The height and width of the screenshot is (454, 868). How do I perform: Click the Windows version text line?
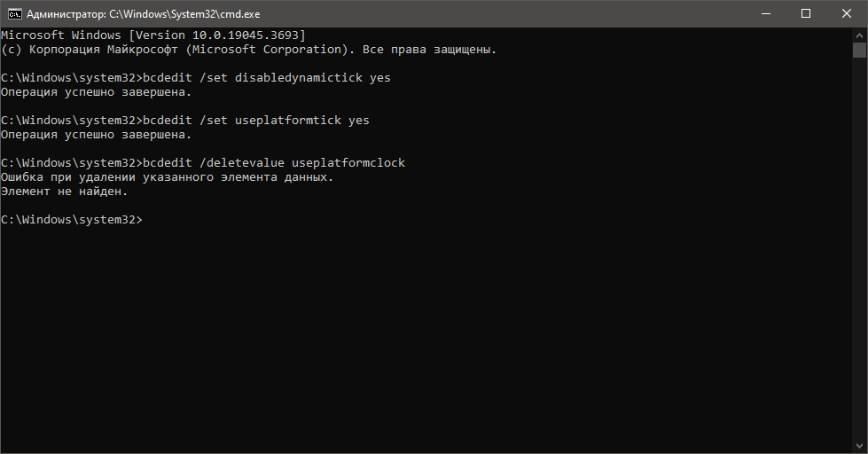click(x=152, y=35)
